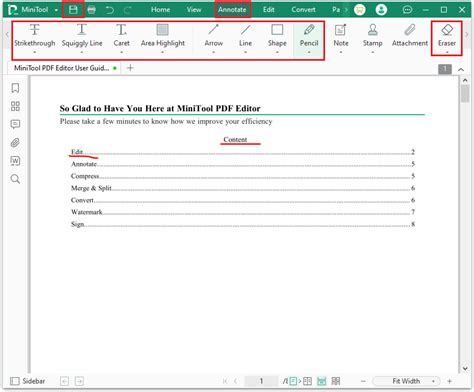Switch to two-page continuous view

pos(336,381)
